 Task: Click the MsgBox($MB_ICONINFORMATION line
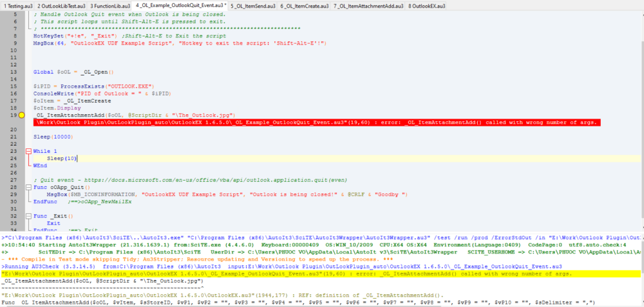[x=227, y=194]
